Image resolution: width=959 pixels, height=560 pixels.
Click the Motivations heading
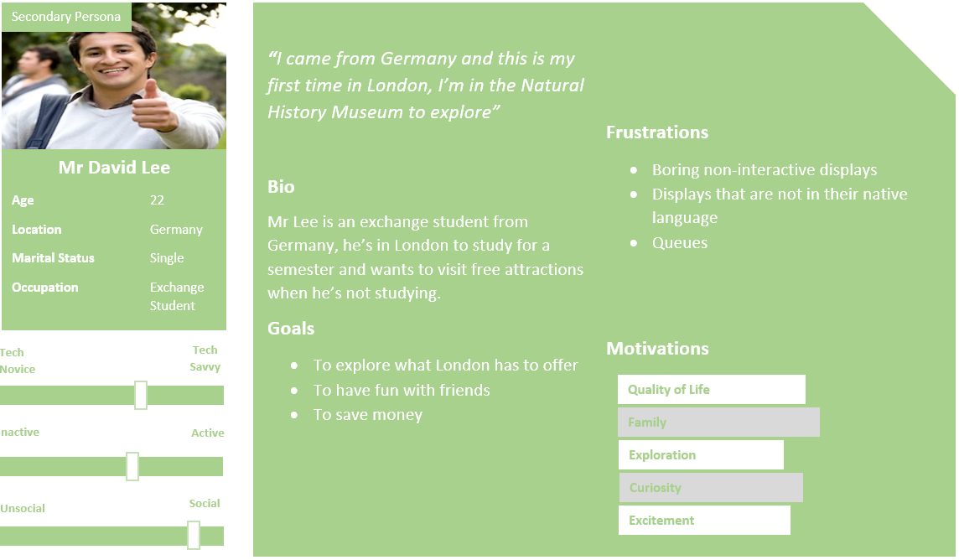pyautogui.click(x=657, y=349)
